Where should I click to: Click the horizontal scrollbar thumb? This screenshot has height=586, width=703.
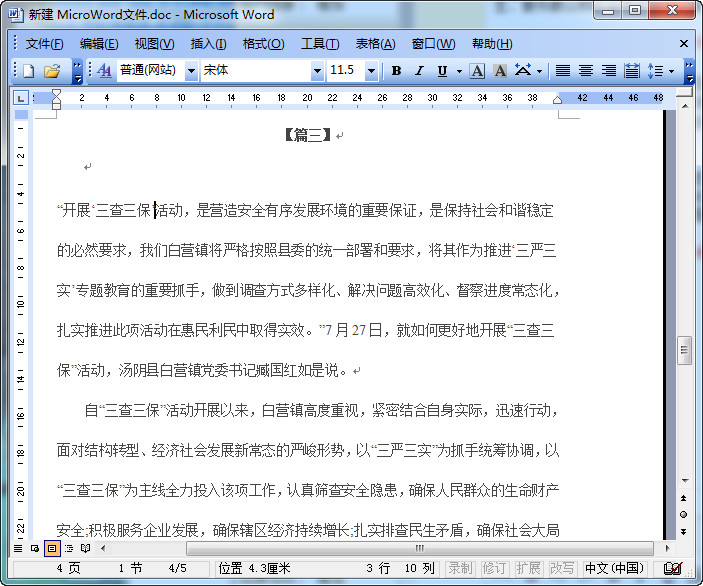tap(420, 548)
